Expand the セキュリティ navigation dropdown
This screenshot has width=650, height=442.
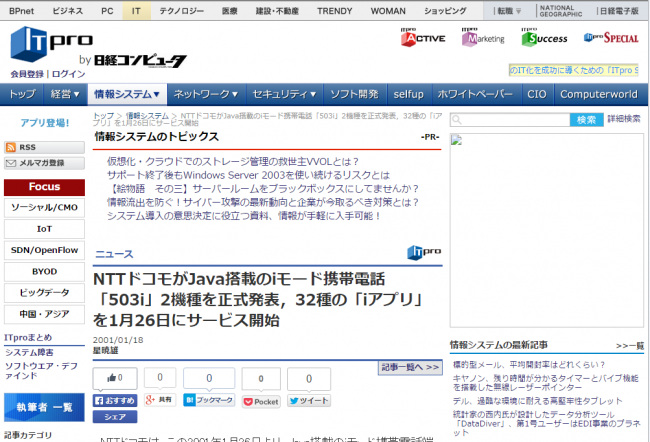click(284, 94)
